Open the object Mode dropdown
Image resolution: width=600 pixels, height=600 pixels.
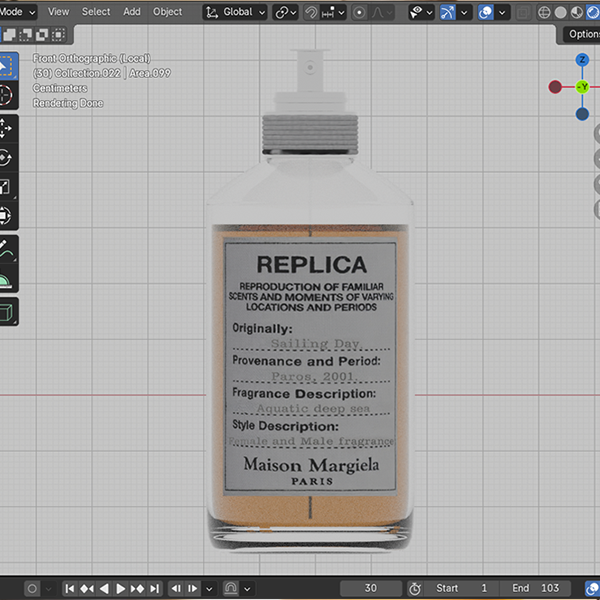tap(18, 12)
